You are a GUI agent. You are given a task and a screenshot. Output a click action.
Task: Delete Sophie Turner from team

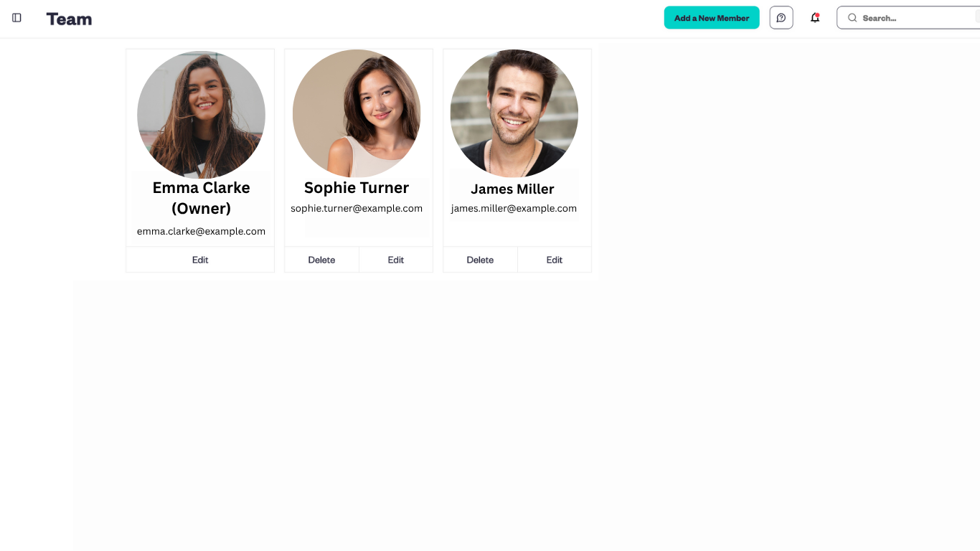(x=321, y=260)
